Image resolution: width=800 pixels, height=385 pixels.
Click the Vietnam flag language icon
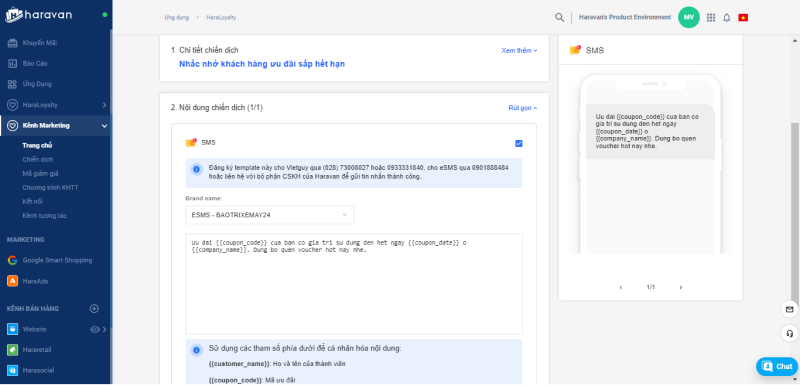743,17
